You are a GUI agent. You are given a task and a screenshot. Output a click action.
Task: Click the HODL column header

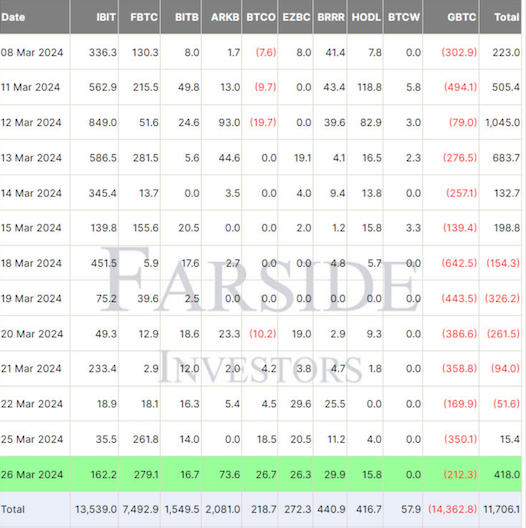pyautogui.click(x=365, y=17)
